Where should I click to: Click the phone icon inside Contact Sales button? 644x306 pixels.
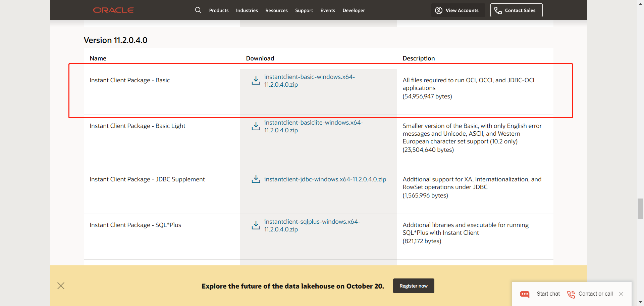498,10
